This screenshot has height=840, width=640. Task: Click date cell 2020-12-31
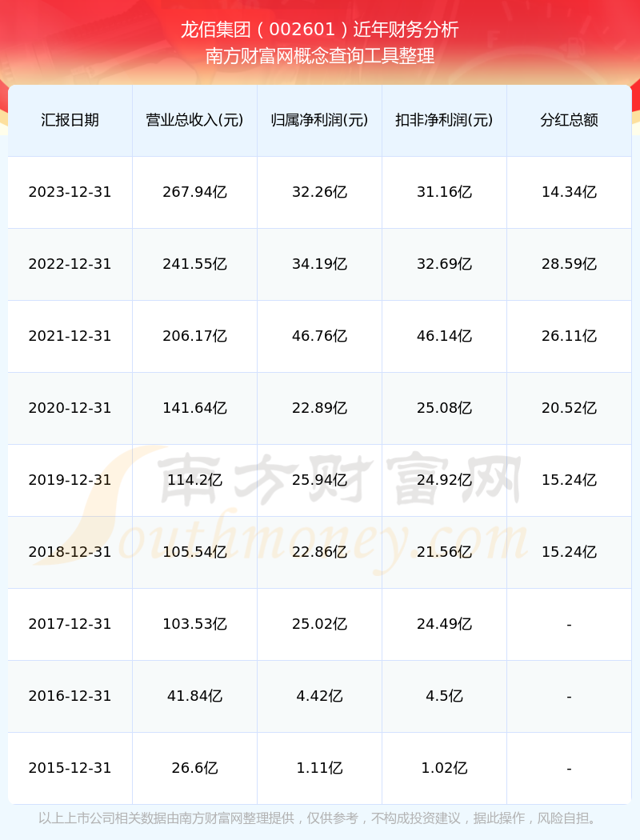[70, 408]
